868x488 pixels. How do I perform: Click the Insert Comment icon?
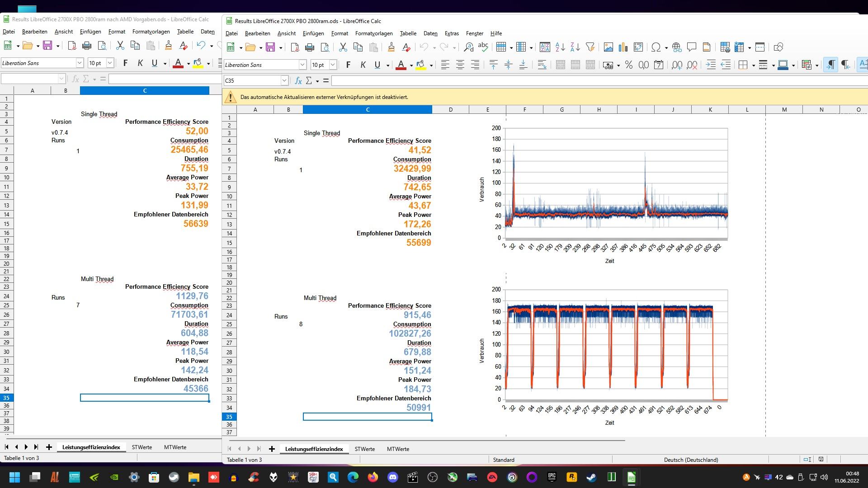[691, 47]
